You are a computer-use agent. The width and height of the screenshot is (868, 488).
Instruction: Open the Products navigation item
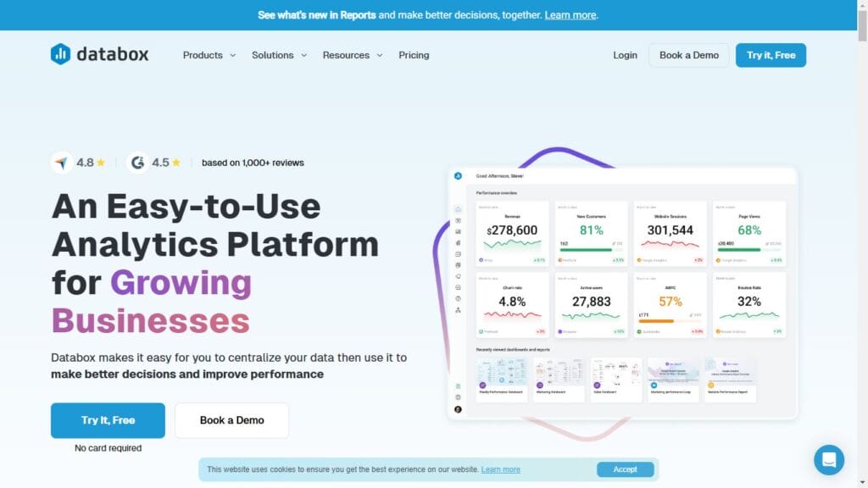tap(203, 55)
